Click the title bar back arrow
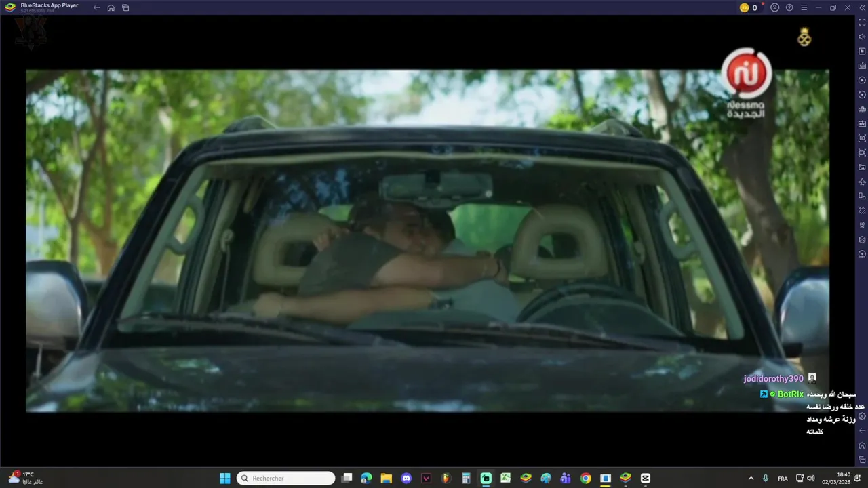Image resolution: width=868 pixels, height=488 pixels. coord(96,7)
